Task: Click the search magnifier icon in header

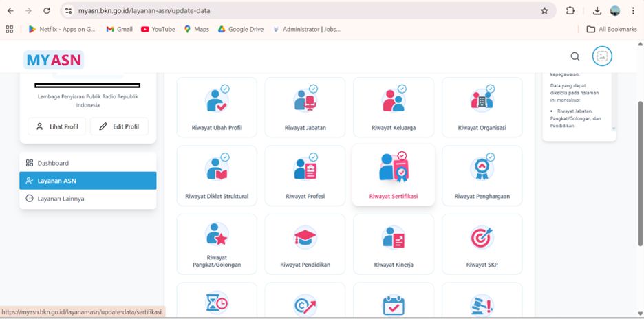Action: [x=575, y=56]
